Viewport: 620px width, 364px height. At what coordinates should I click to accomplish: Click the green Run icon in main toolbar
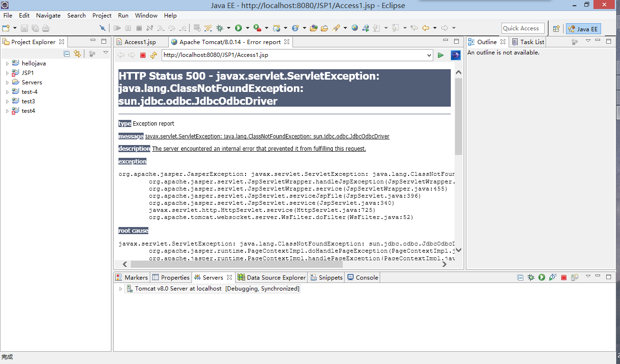(x=238, y=28)
